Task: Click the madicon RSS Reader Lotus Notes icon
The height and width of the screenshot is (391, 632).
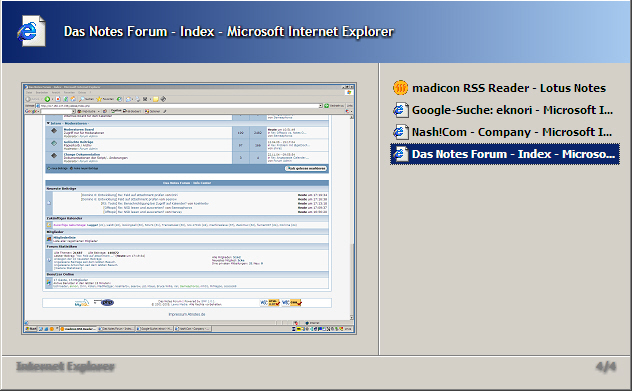Action: tap(400, 87)
